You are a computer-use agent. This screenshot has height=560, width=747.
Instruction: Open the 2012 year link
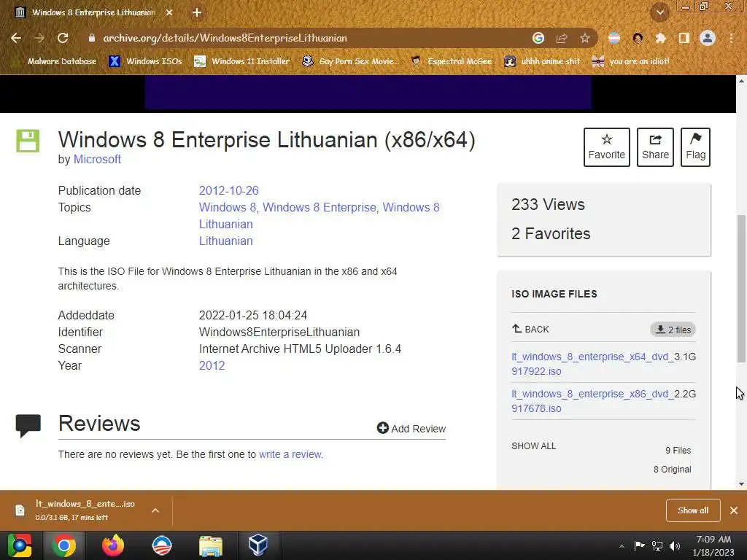pyautogui.click(x=212, y=366)
